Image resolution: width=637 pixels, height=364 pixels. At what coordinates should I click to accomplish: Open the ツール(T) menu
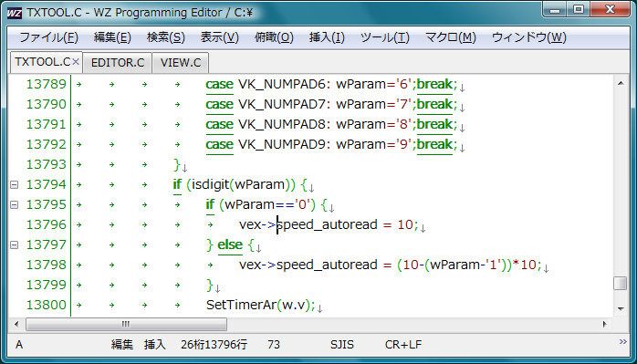click(x=385, y=37)
